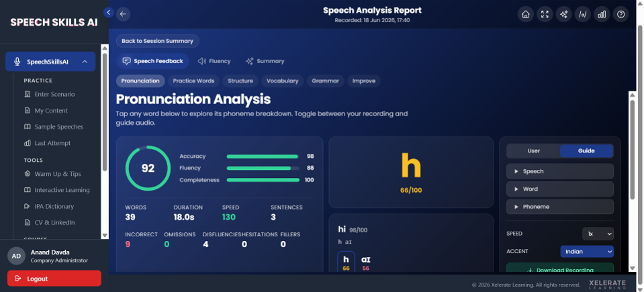Click the Sample Speeches book icon
644x292 pixels.
tap(28, 126)
